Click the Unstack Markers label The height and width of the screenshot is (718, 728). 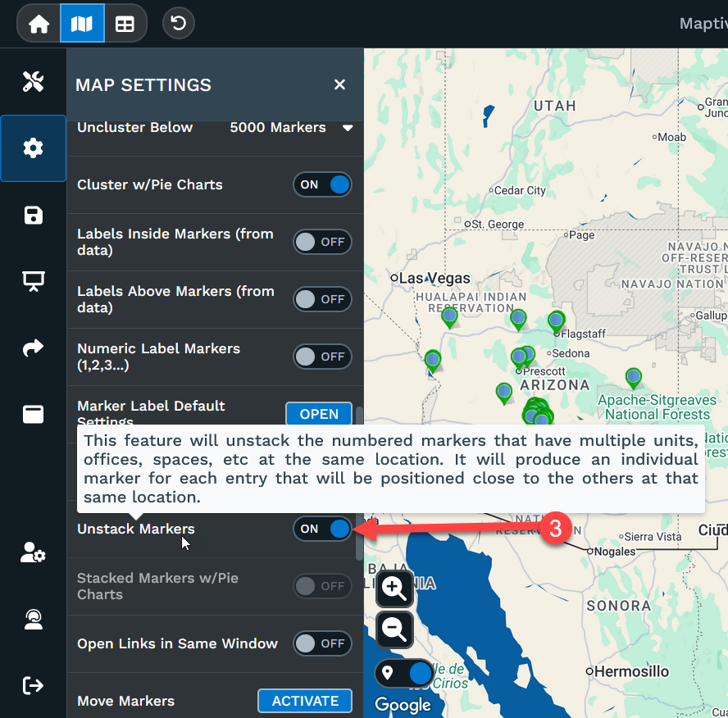tap(136, 529)
